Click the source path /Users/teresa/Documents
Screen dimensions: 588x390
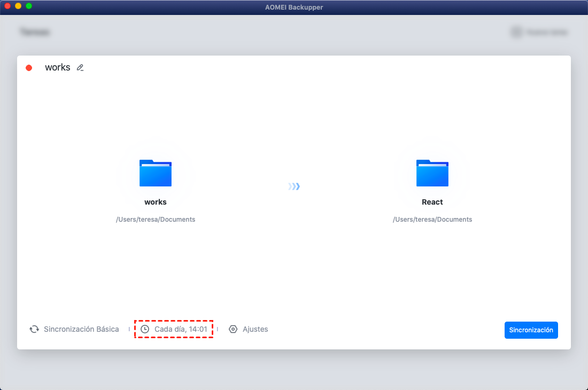click(x=156, y=219)
